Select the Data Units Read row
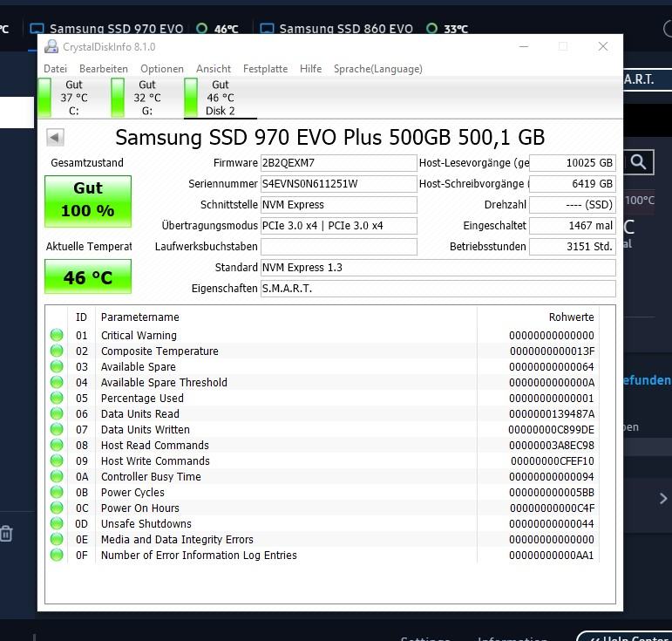672x641 pixels. pos(322,413)
